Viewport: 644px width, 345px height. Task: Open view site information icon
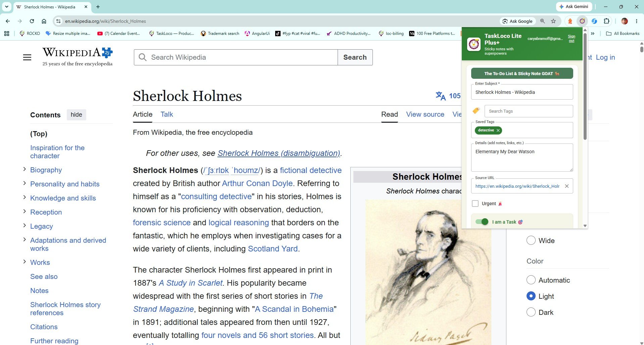click(58, 21)
